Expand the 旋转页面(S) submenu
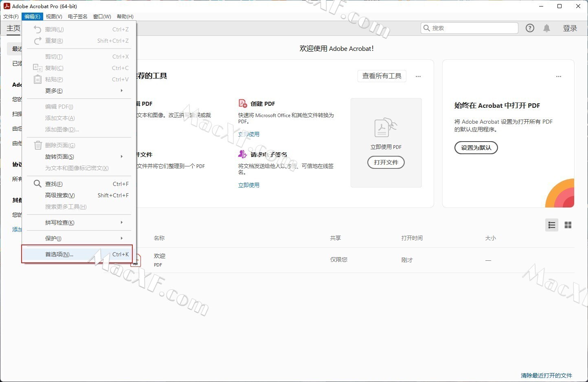Image resolution: width=588 pixels, height=382 pixels. pyautogui.click(x=79, y=157)
